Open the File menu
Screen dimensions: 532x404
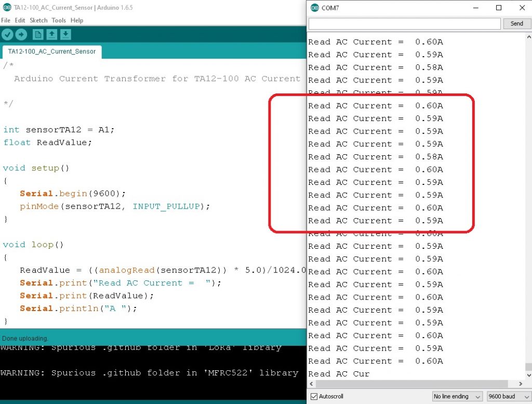pyautogui.click(x=5, y=20)
